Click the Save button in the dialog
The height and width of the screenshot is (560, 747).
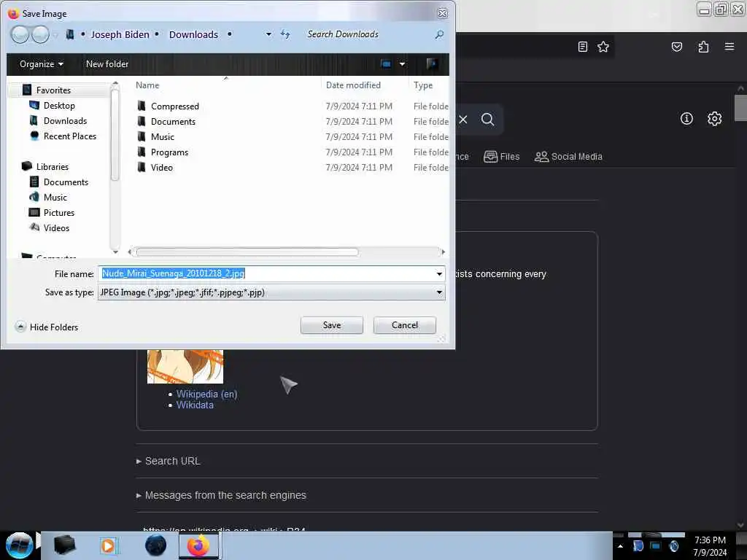332,325
